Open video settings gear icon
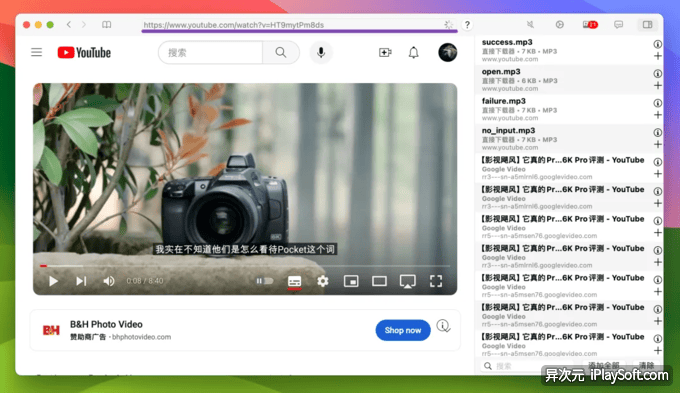Viewport: 680px width, 393px height. tap(323, 281)
